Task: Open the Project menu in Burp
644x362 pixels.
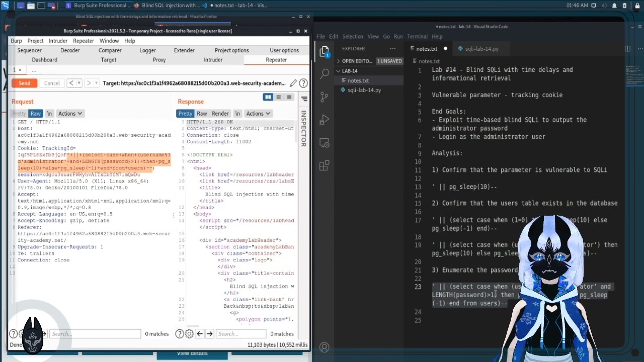Action: pyautogui.click(x=35, y=41)
